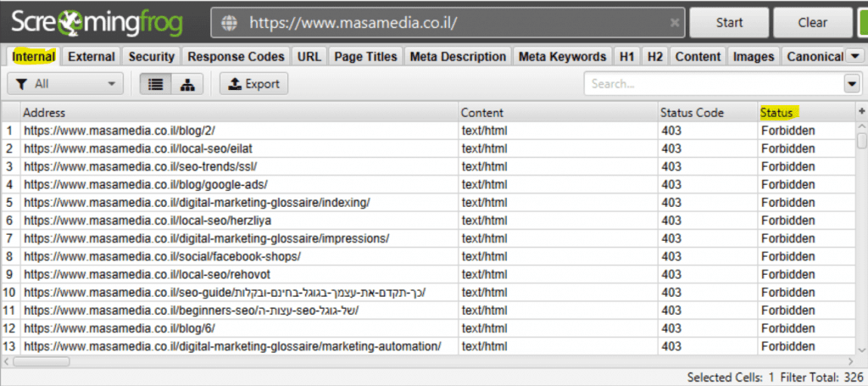Clear the URL with the X icon

[674, 23]
